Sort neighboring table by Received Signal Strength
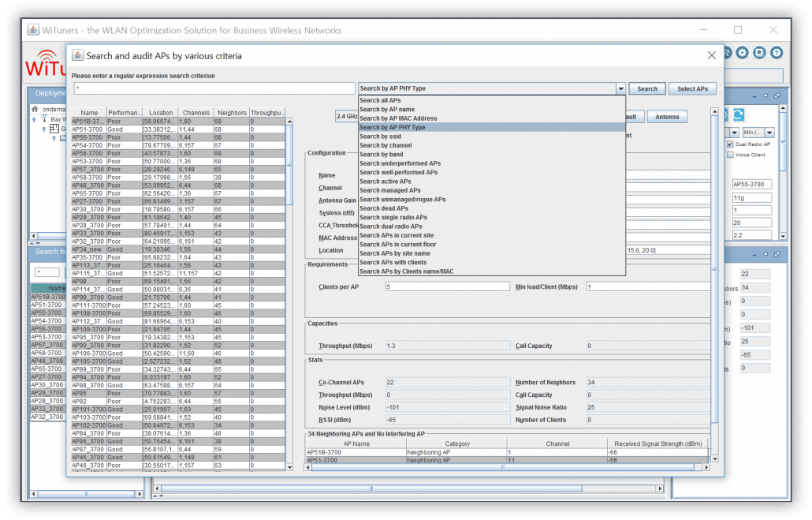The image size is (812, 520). (657, 443)
